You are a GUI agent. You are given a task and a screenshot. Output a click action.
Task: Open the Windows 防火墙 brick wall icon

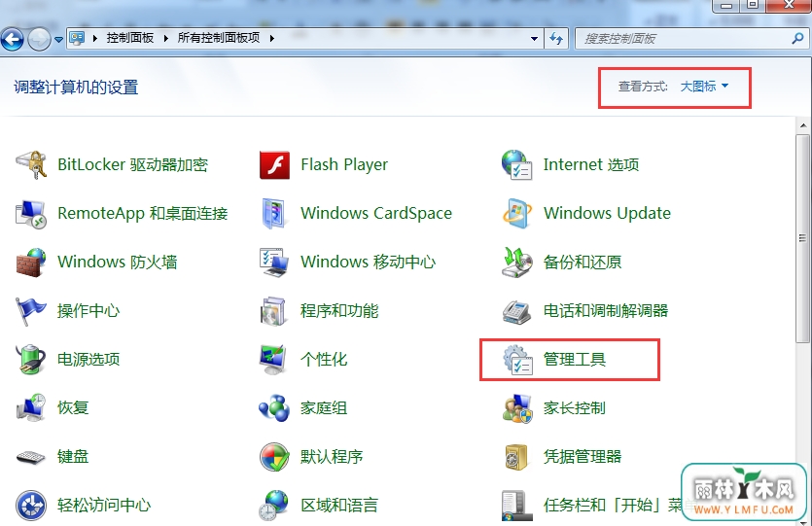(x=31, y=262)
